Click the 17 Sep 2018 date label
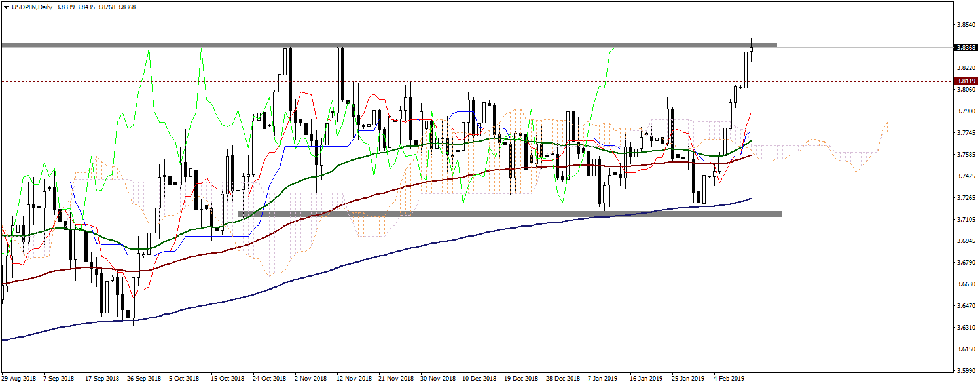980x386 pixels. 103,379
